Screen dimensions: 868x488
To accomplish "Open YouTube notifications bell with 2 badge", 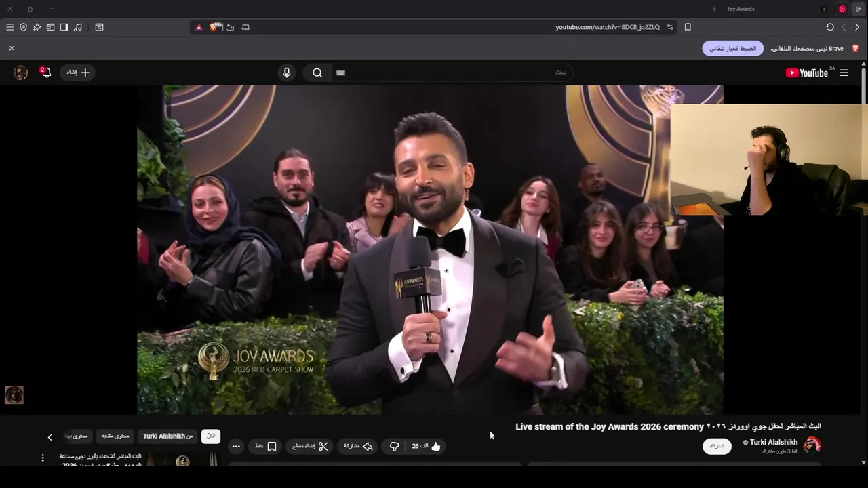I will [45, 72].
